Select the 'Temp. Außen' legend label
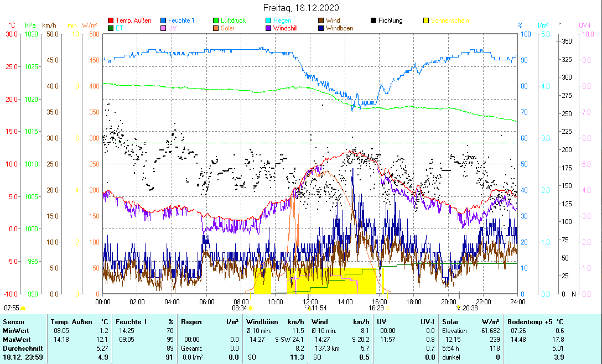This screenshot has height=364, width=602. click(x=133, y=20)
